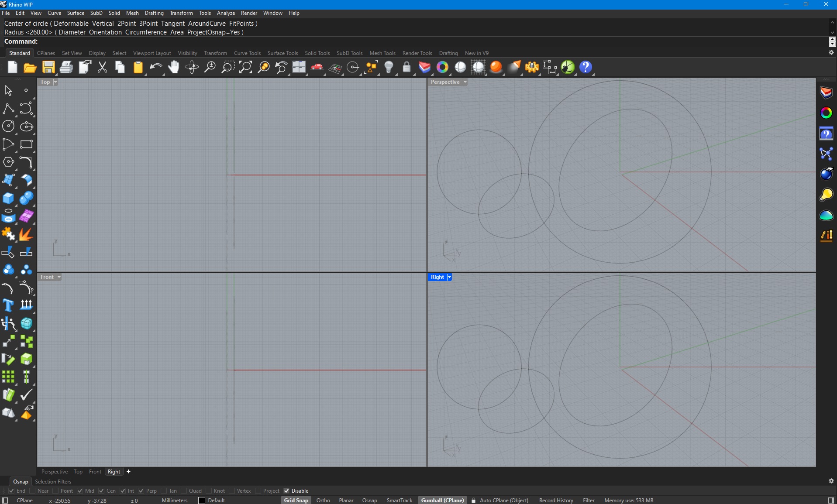The width and height of the screenshot is (837, 504).
Task: Open the Top viewport dropdown arrow
Action: pyautogui.click(x=55, y=82)
